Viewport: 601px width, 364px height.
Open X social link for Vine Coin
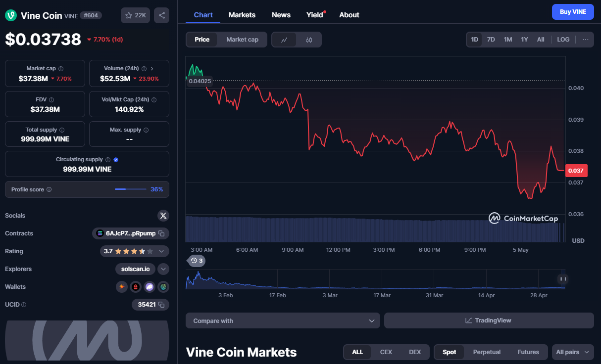163,215
